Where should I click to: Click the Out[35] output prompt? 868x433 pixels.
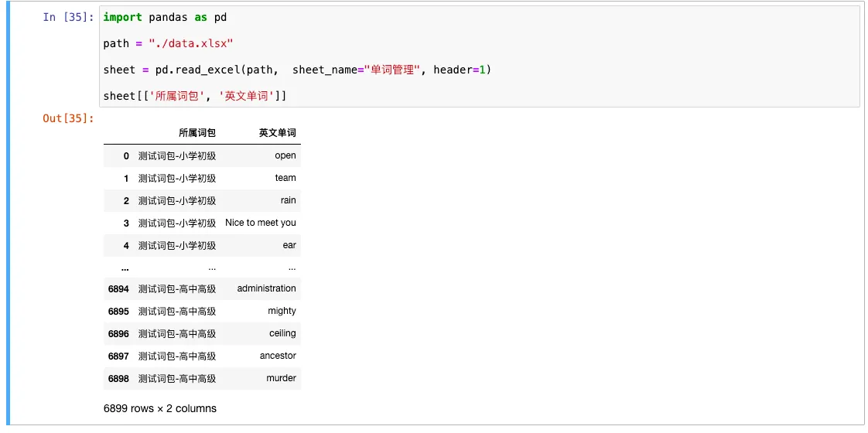[68, 118]
